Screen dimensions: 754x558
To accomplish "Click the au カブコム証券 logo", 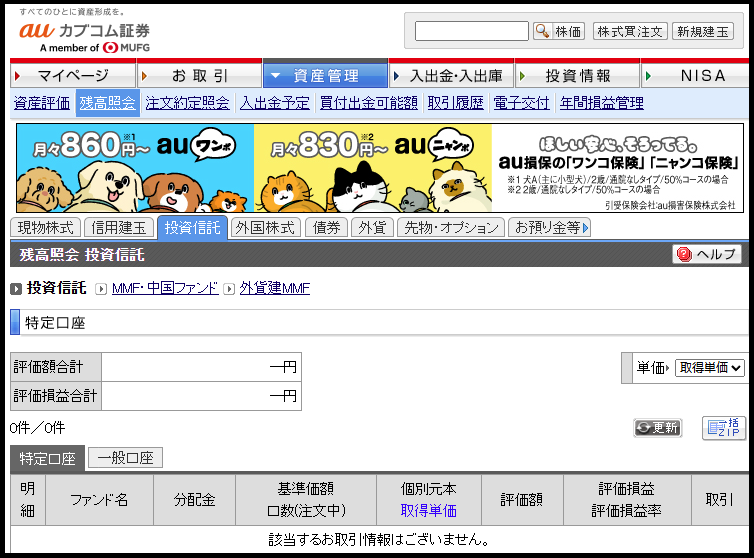I will (x=85, y=37).
